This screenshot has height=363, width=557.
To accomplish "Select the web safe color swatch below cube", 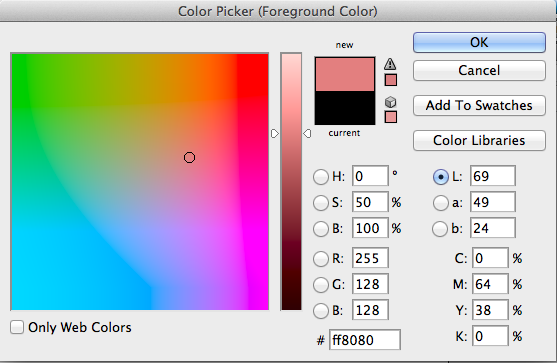I will tap(391, 117).
